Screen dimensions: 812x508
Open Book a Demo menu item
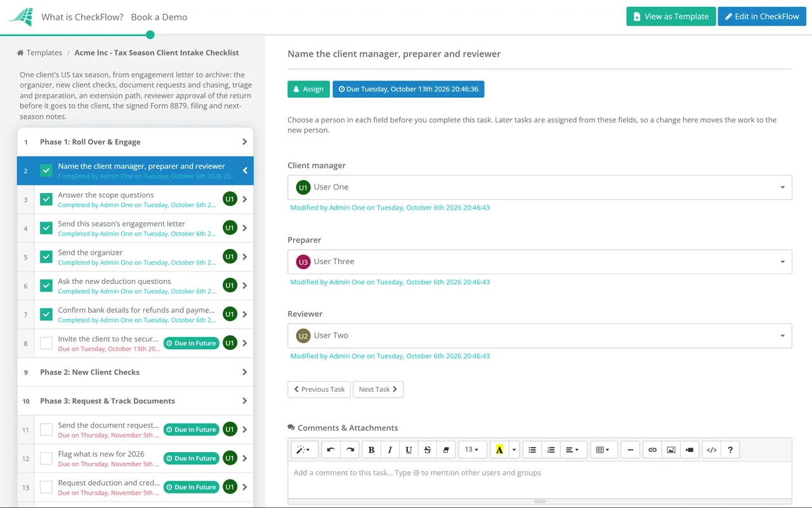point(159,17)
